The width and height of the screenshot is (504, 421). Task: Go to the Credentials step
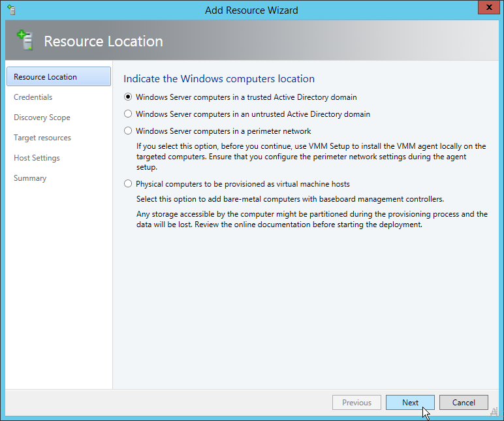(33, 97)
